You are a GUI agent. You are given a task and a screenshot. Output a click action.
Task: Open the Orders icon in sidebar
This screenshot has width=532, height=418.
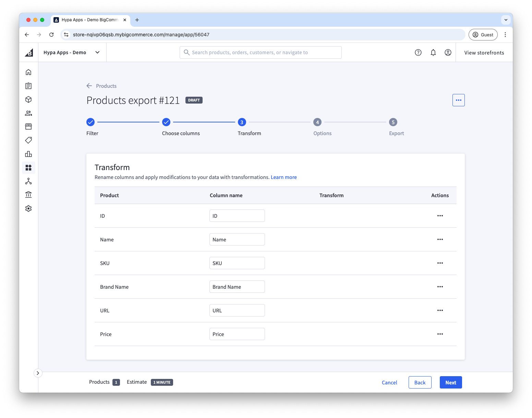[28, 86]
